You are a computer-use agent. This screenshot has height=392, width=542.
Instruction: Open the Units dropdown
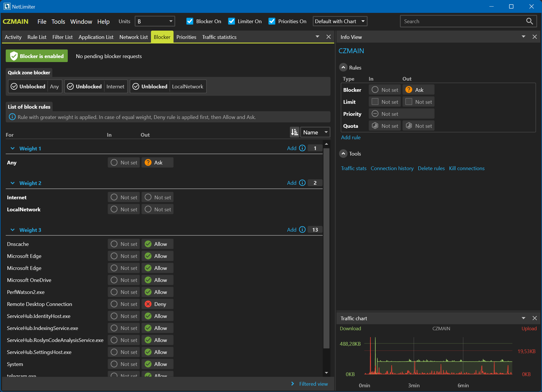tap(155, 21)
